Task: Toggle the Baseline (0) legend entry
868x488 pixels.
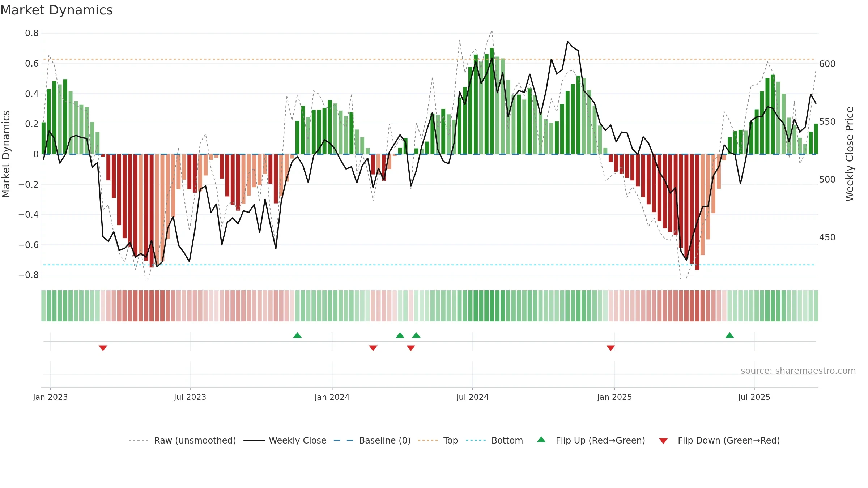Action: (x=372, y=440)
